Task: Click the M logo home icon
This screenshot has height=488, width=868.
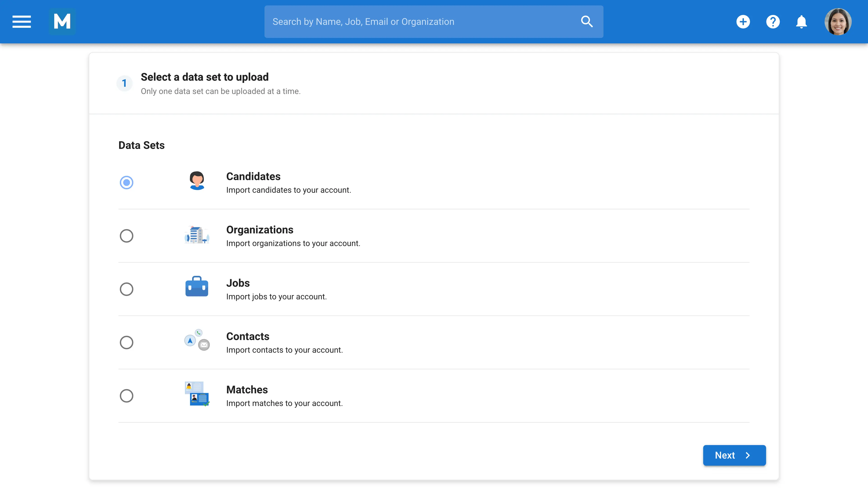Action: click(62, 21)
